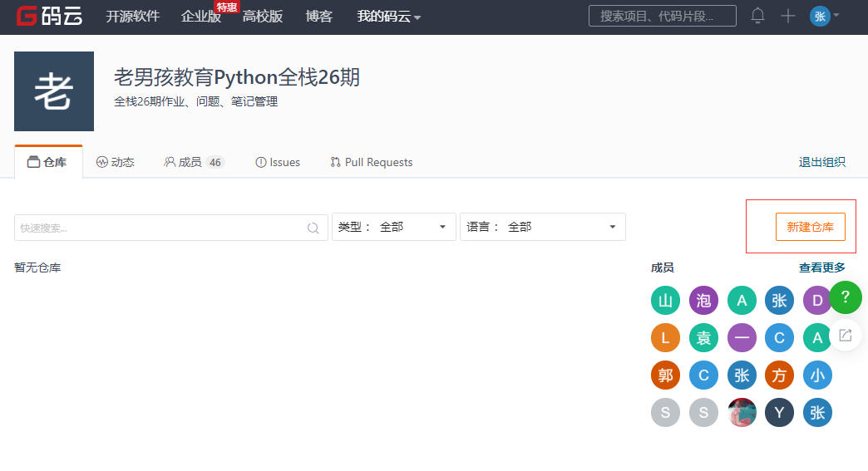Expand the 语言 全部 dropdown
Screen dimensions: 868x471
click(x=542, y=227)
